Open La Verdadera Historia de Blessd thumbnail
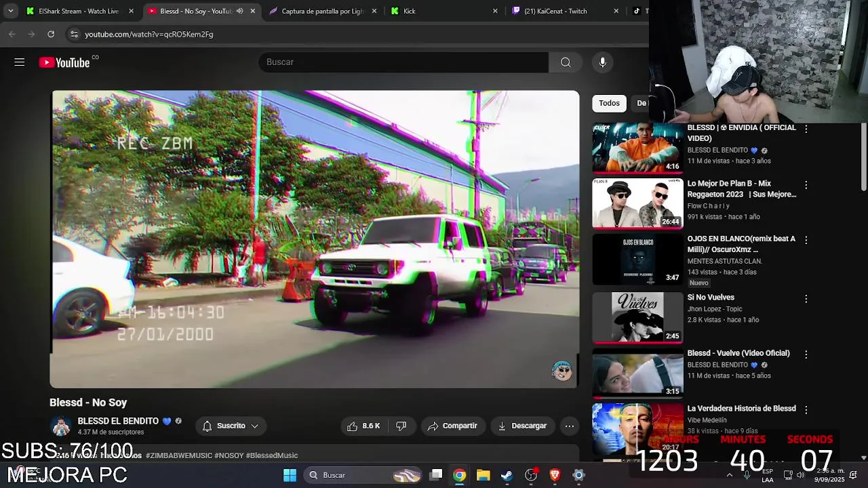 637,428
